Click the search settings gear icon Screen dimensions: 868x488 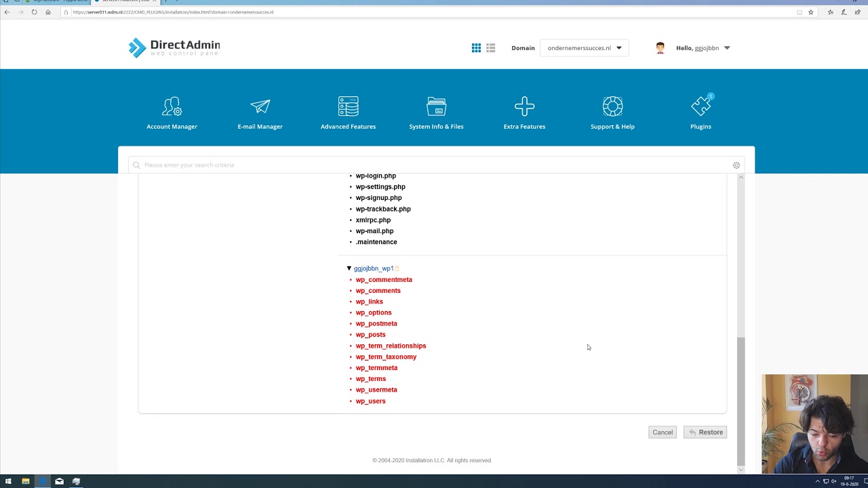pyautogui.click(x=736, y=165)
